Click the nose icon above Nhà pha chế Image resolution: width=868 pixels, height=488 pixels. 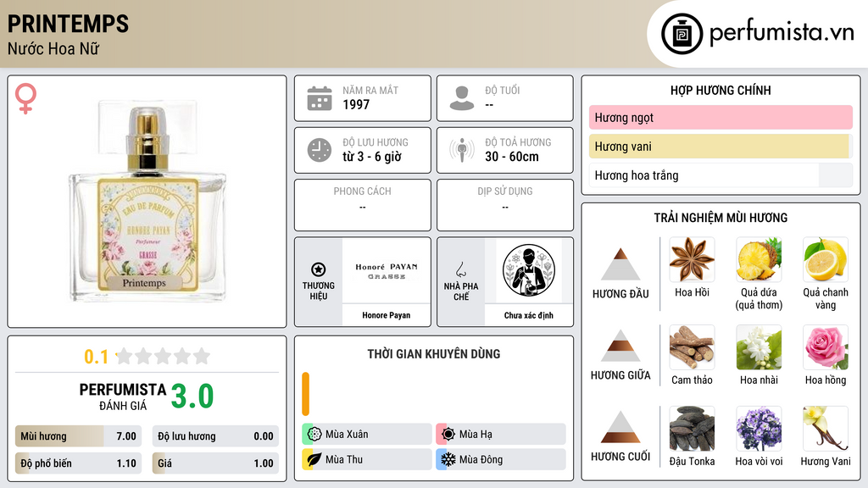(460, 269)
